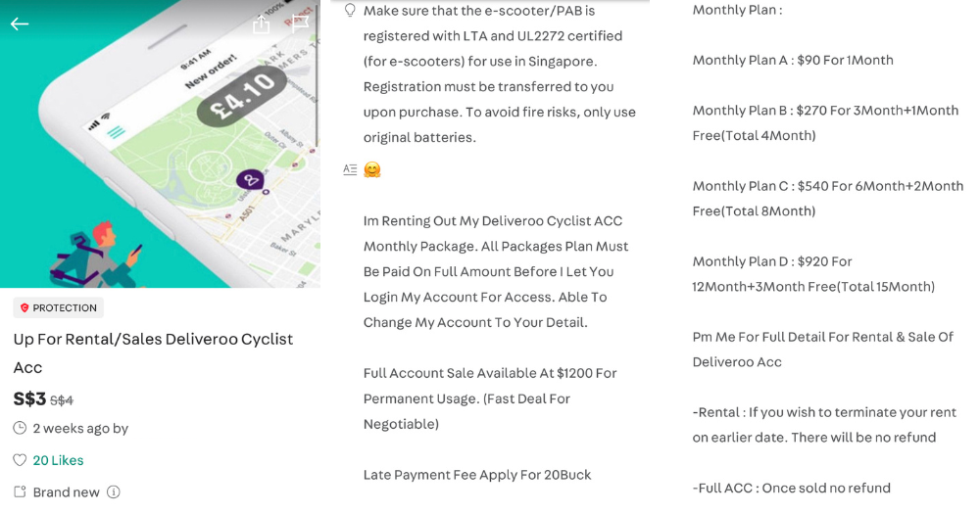This screenshot has width=980, height=514.
Task: Go back with the left arrow icon
Action: tap(20, 24)
